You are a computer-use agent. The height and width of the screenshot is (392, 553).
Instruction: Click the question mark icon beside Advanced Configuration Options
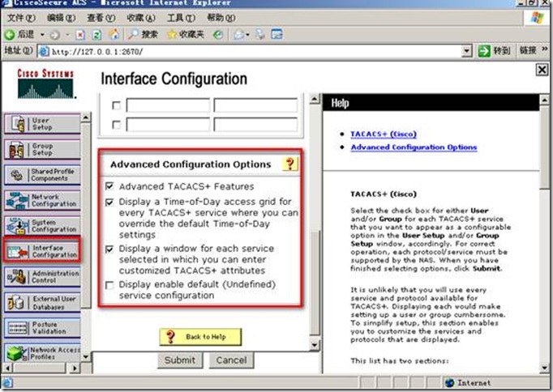point(290,164)
